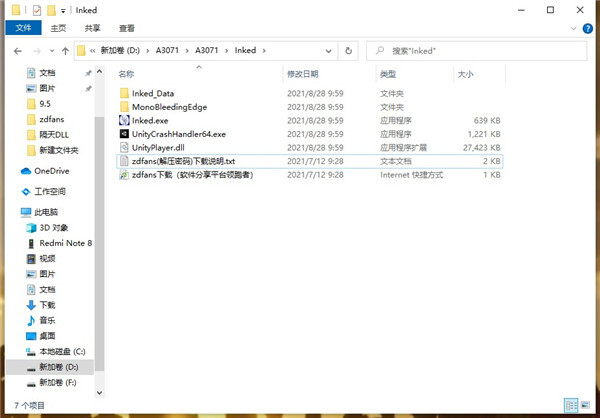
Task: Switch to details view icon
Action: pos(571,405)
